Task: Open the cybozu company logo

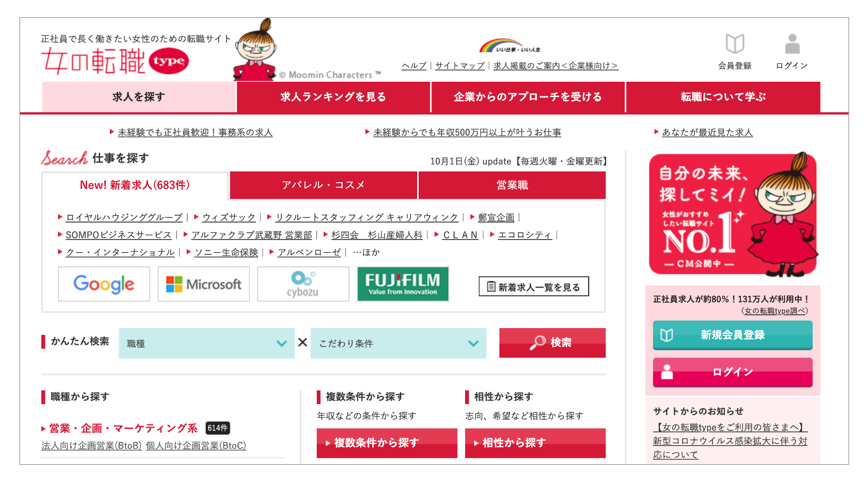Action: click(x=303, y=284)
